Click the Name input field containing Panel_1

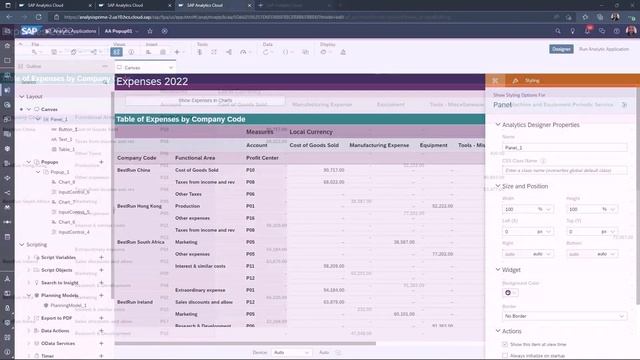point(564,147)
